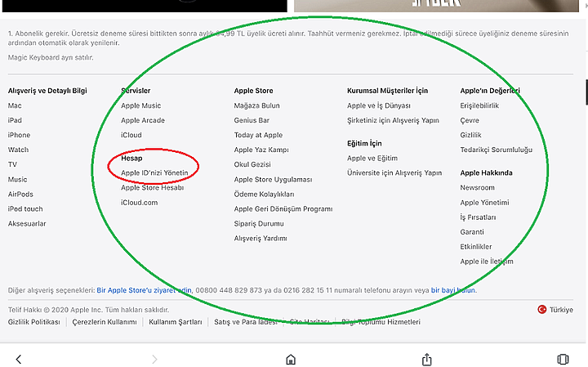Open Çerezlerin Kullanımı link
This screenshot has height=367, width=588.
(105, 321)
